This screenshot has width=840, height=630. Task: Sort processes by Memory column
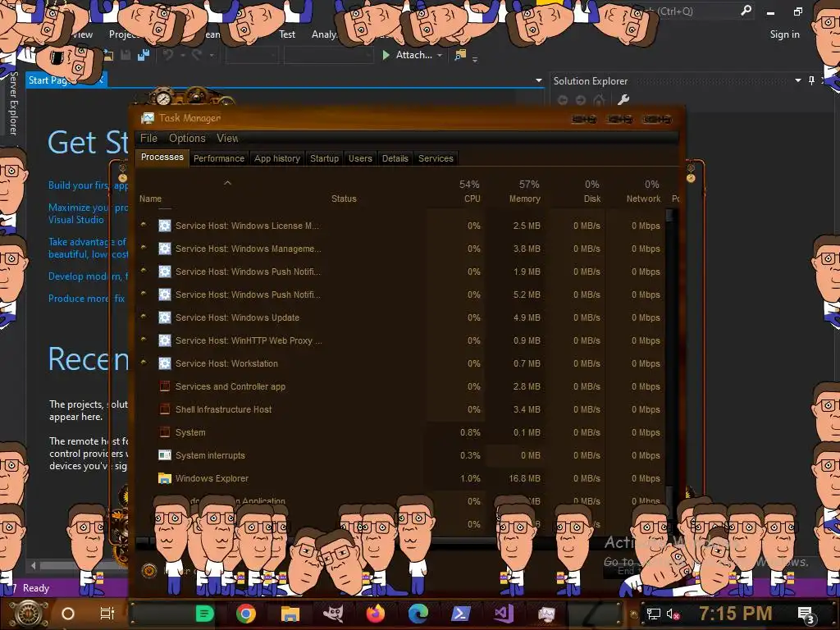(524, 191)
